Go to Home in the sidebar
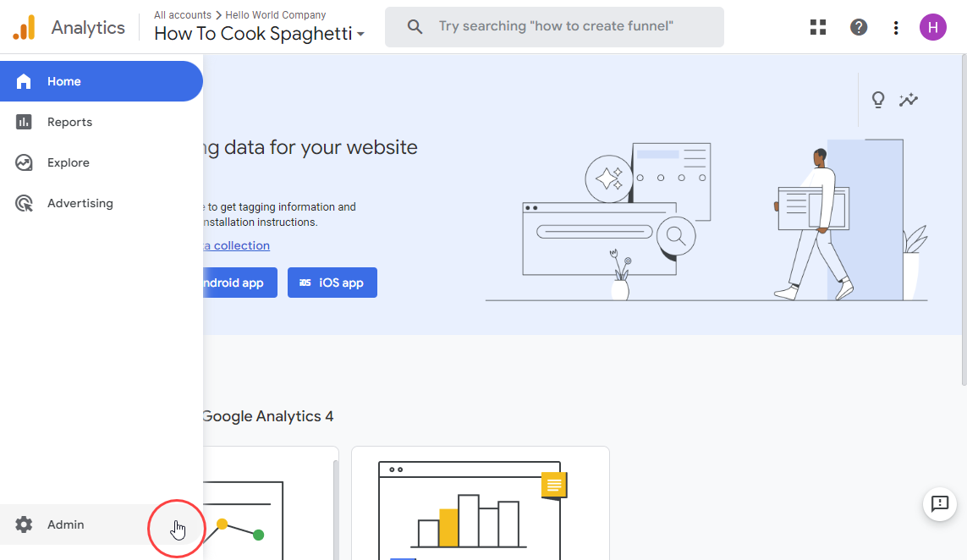This screenshot has height=560, width=967. (x=64, y=81)
